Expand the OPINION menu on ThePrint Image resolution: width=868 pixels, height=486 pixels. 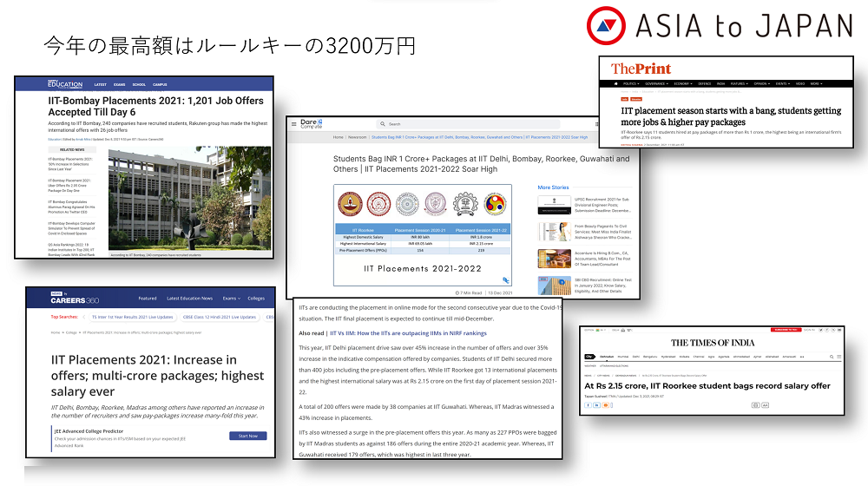tap(761, 83)
